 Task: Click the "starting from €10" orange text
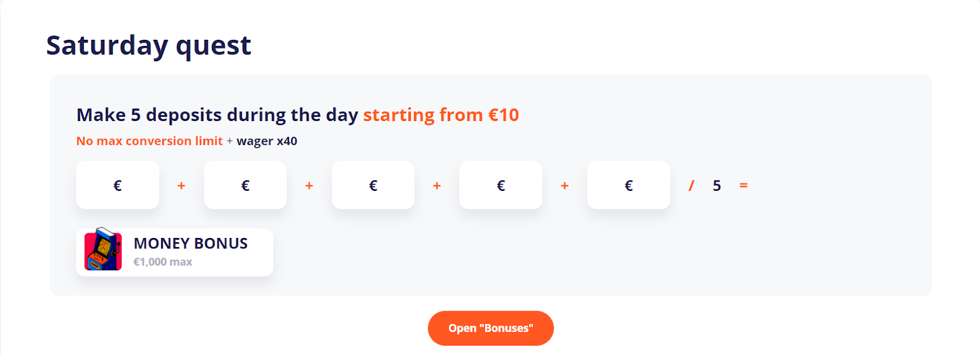[x=441, y=115]
